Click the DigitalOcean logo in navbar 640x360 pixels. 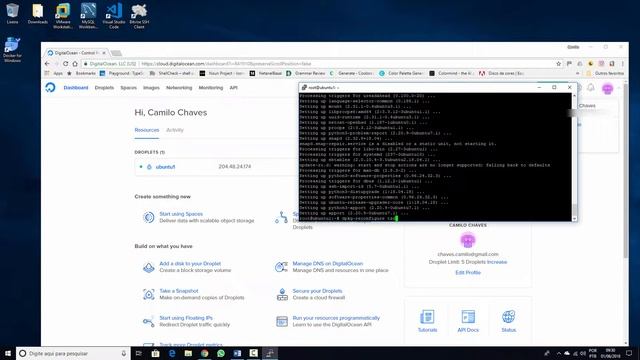pyautogui.click(x=50, y=87)
